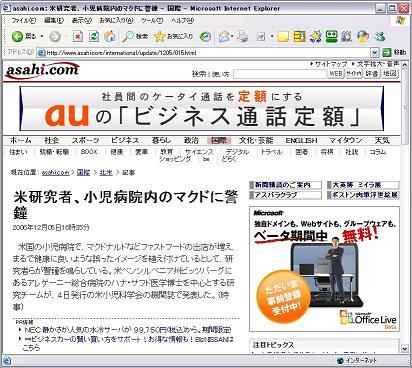
Task: Click the WEB search button
Action: (x=336, y=73)
